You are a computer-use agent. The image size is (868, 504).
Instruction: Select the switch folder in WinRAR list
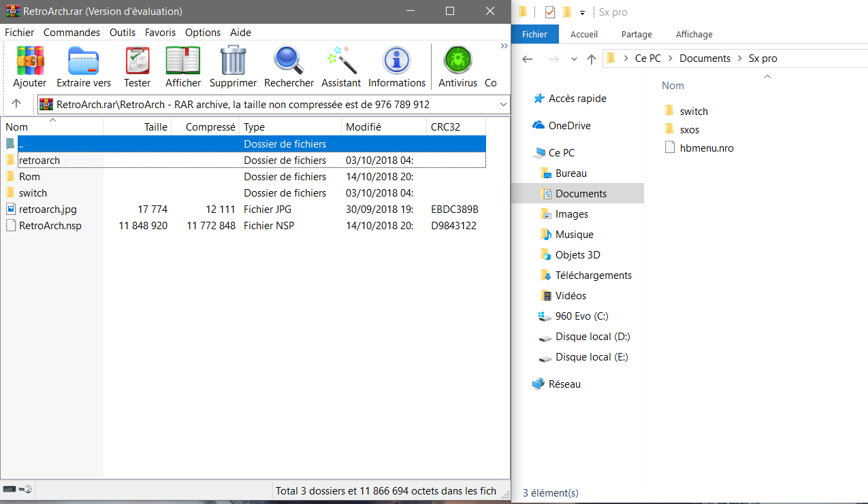pos(244,193)
